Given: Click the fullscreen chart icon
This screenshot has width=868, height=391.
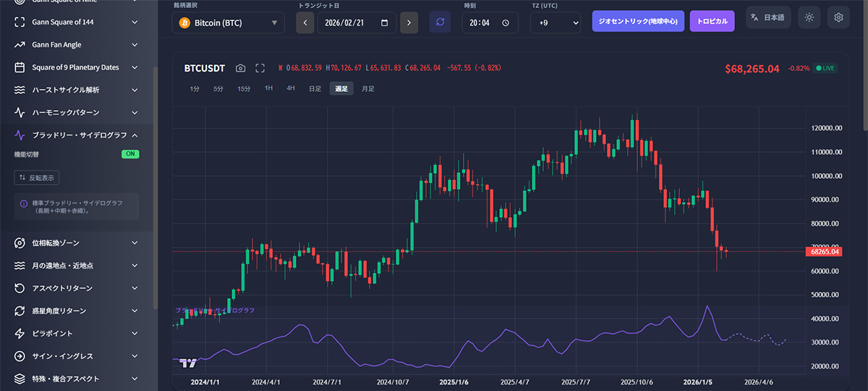Looking at the screenshot, I should coord(260,68).
